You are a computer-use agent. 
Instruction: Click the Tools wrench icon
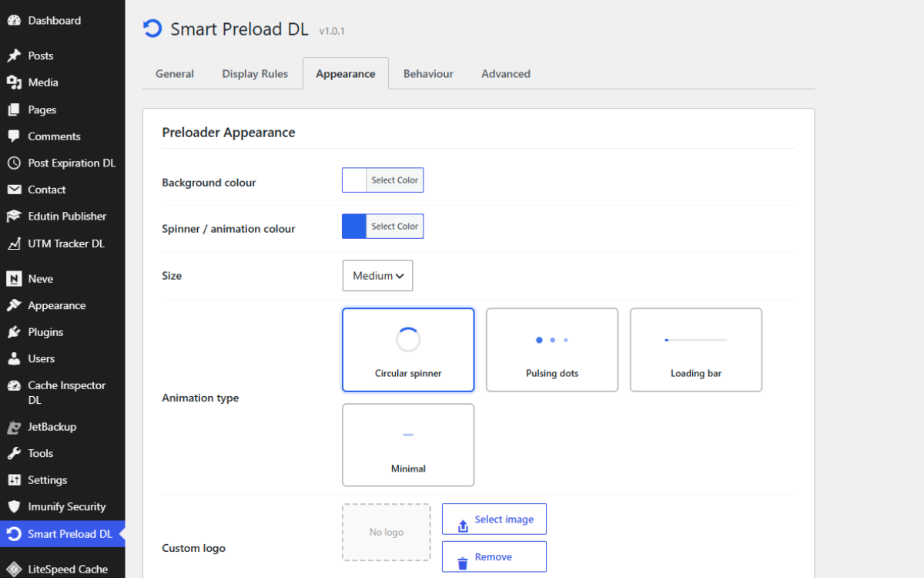[x=14, y=453]
